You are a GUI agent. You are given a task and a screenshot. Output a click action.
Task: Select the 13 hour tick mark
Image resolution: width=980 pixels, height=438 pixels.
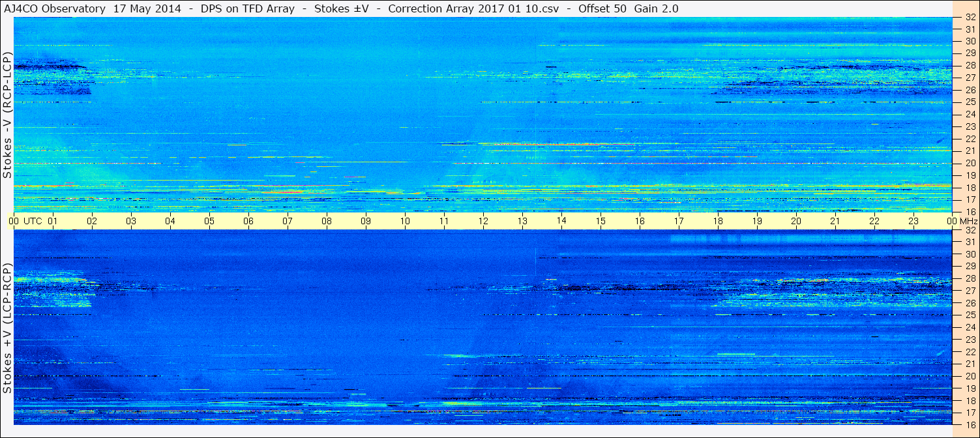click(x=522, y=222)
